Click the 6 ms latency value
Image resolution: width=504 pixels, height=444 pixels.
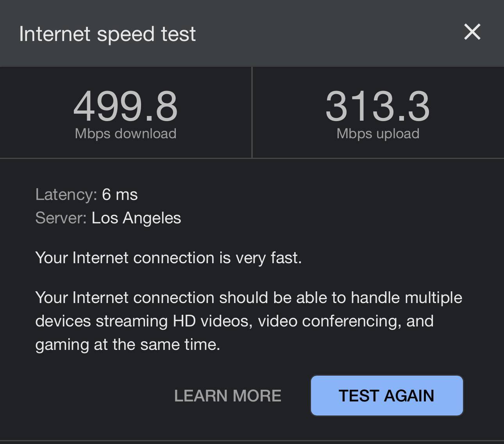(x=120, y=194)
